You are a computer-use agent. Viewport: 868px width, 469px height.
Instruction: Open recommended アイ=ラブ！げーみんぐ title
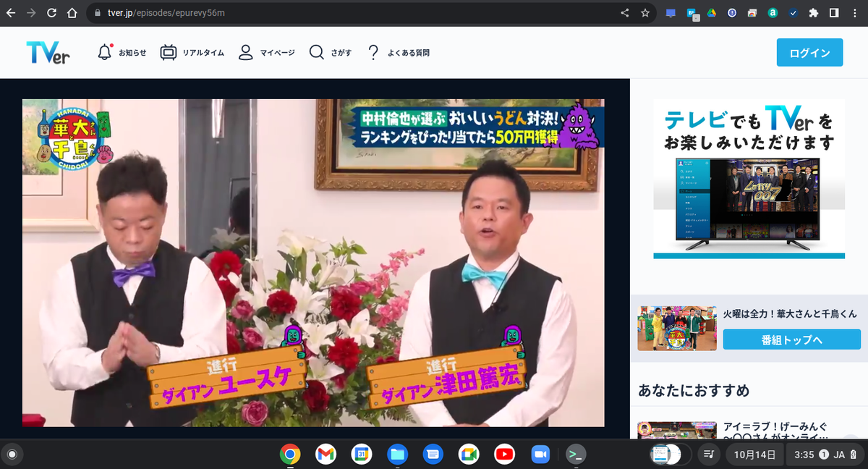coord(775,431)
